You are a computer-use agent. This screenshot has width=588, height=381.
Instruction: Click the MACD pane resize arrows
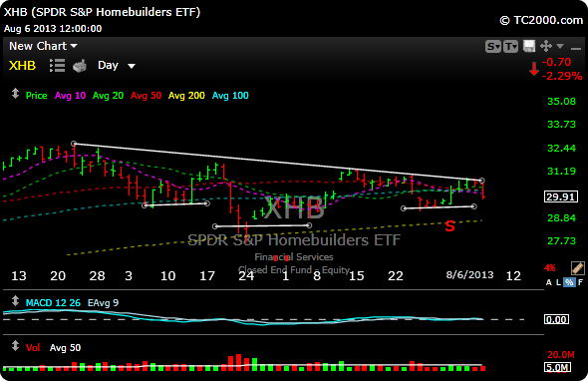pos(15,300)
